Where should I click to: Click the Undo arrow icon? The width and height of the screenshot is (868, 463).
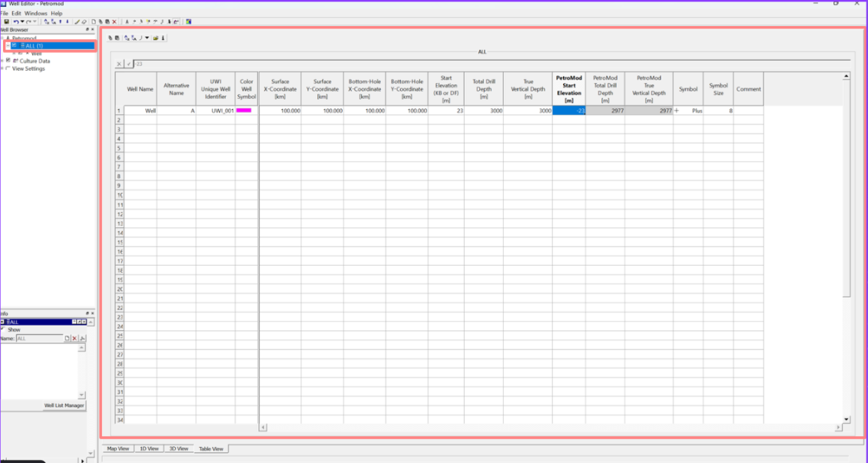coord(16,21)
